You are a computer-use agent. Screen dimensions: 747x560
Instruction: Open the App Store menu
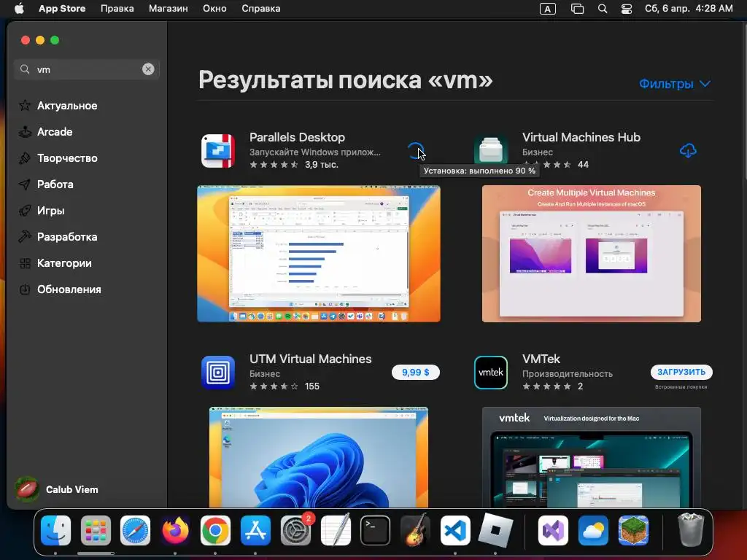(x=62, y=9)
